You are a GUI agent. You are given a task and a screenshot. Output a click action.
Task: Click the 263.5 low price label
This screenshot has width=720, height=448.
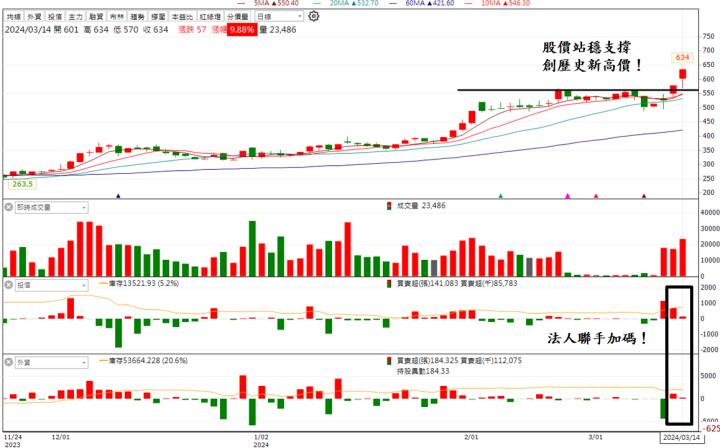(22, 184)
